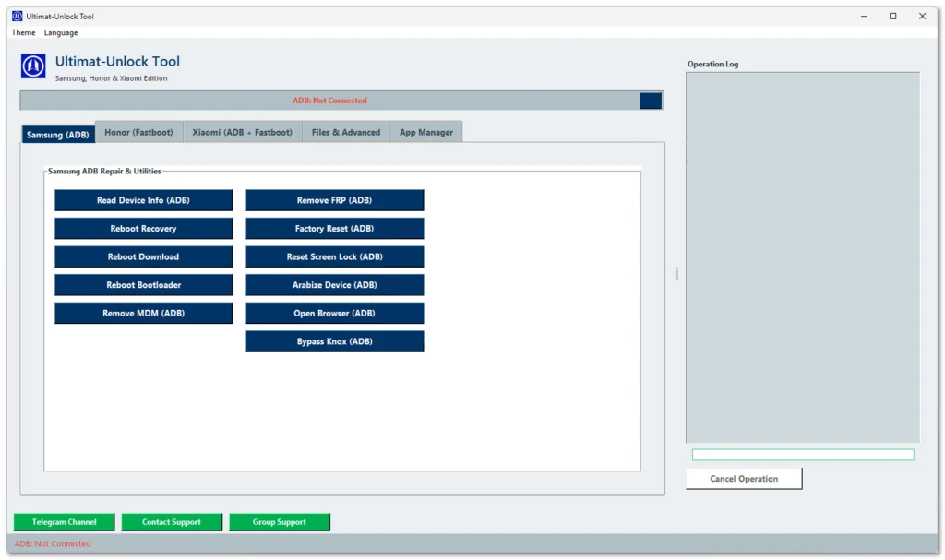This screenshot has width=945, height=560.
Task: Click the dark blue status indicator square
Action: point(651,101)
